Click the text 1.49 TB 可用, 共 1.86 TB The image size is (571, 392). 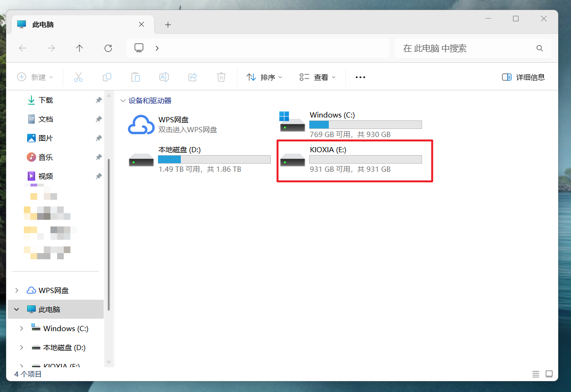(x=199, y=169)
